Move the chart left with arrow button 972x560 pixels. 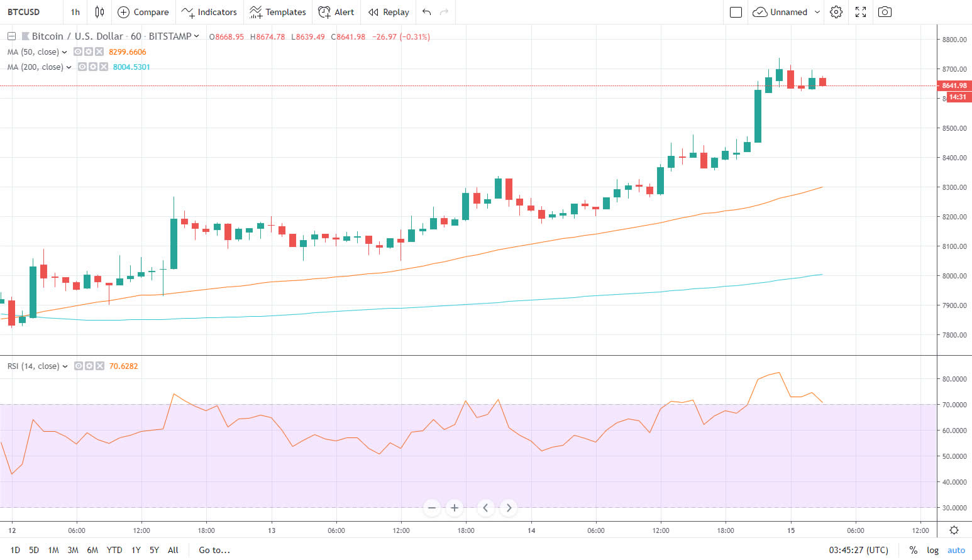pyautogui.click(x=485, y=507)
